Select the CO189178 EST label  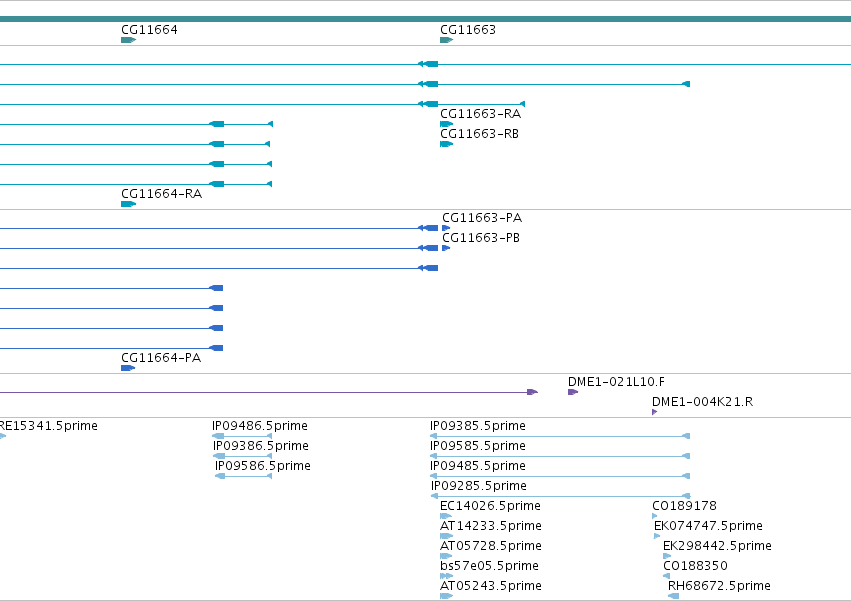tap(684, 505)
